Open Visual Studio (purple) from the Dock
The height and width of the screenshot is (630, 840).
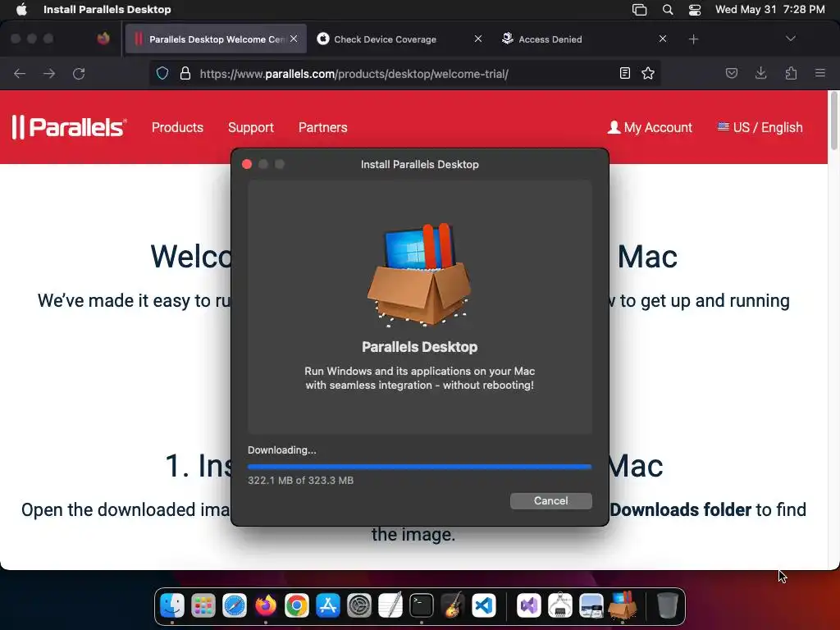click(x=529, y=606)
